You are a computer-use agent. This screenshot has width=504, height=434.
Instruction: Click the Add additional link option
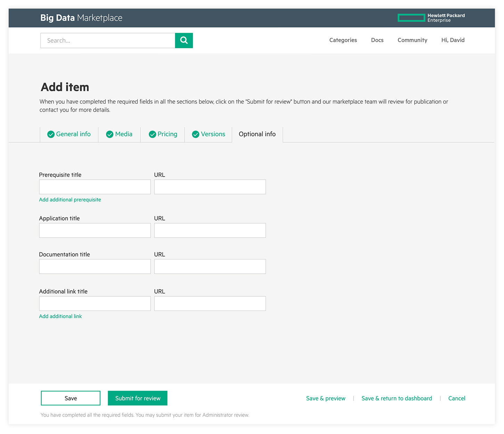(60, 316)
